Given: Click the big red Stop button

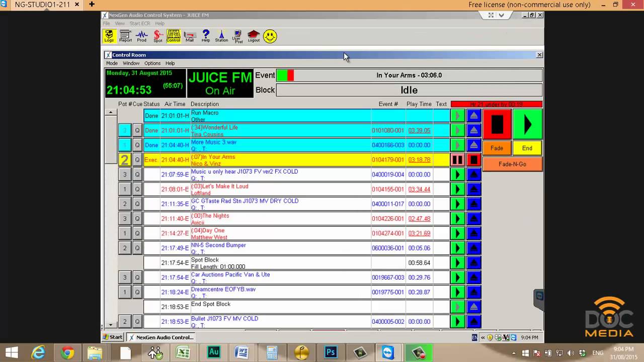Looking at the screenshot, I should (497, 124).
